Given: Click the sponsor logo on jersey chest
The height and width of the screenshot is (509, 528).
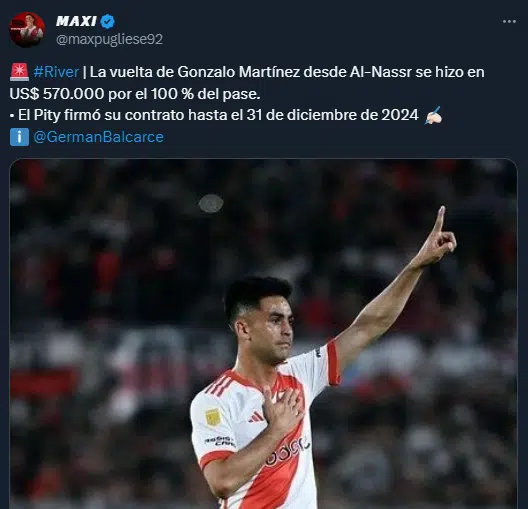Looking at the screenshot, I should pos(287,451).
